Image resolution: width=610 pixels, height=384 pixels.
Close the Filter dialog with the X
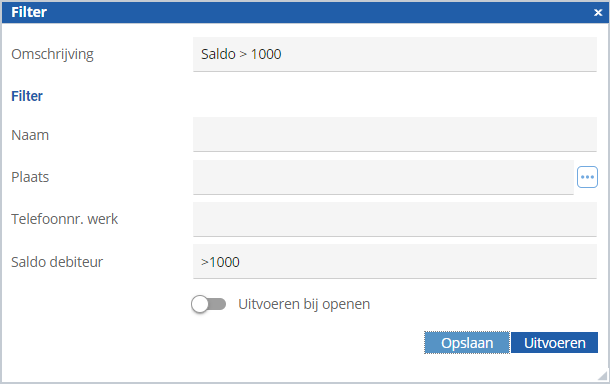click(598, 13)
